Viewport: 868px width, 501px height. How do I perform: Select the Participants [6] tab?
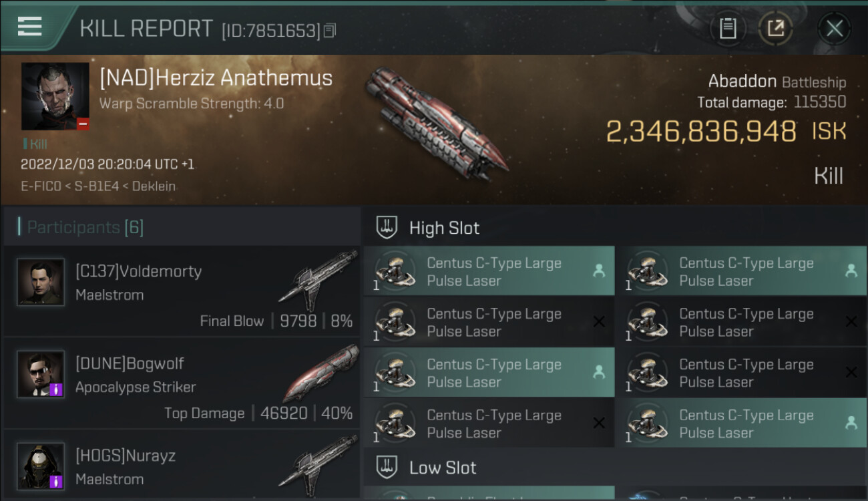[x=85, y=227]
